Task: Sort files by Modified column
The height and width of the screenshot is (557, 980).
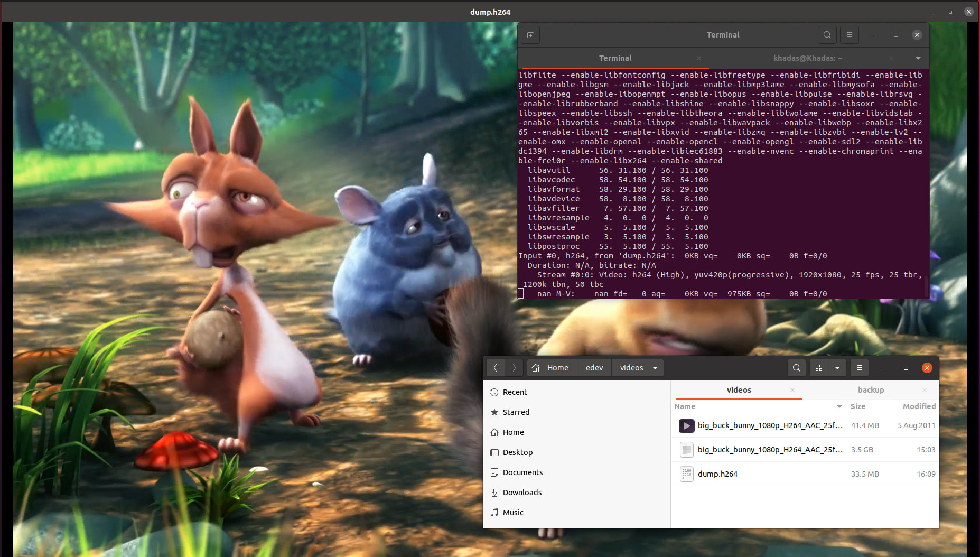Action: coord(913,406)
